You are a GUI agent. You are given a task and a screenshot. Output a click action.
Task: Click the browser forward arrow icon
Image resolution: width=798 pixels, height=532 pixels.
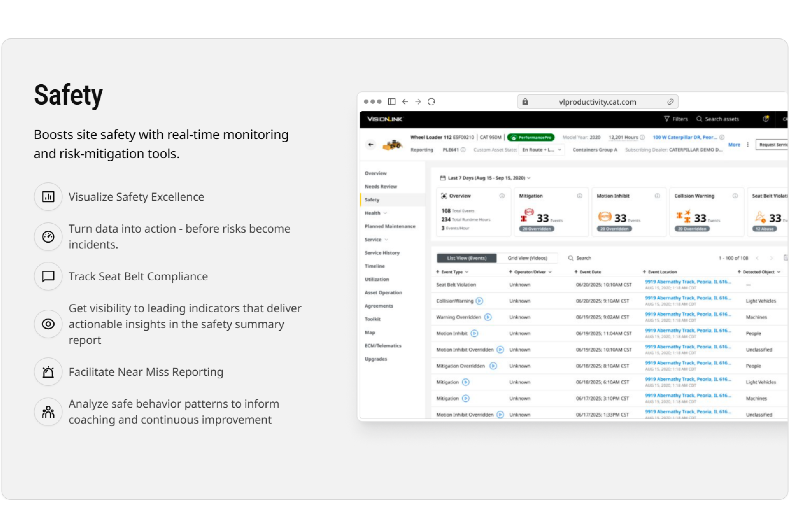[x=418, y=102]
